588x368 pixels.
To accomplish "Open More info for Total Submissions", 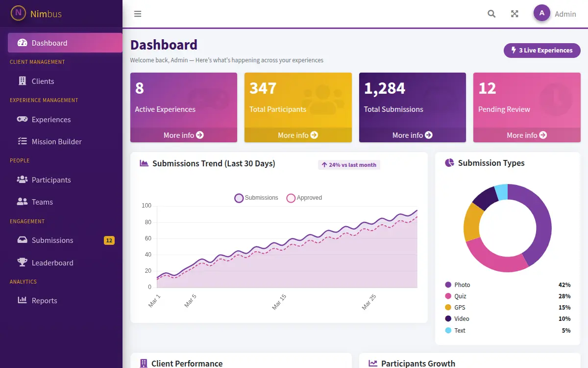I will tap(413, 135).
